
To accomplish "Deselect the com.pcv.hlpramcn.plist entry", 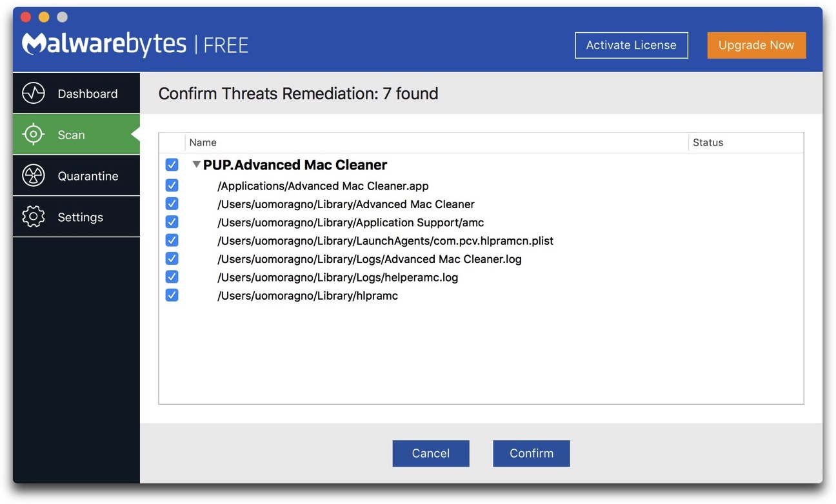I will pos(172,240).
